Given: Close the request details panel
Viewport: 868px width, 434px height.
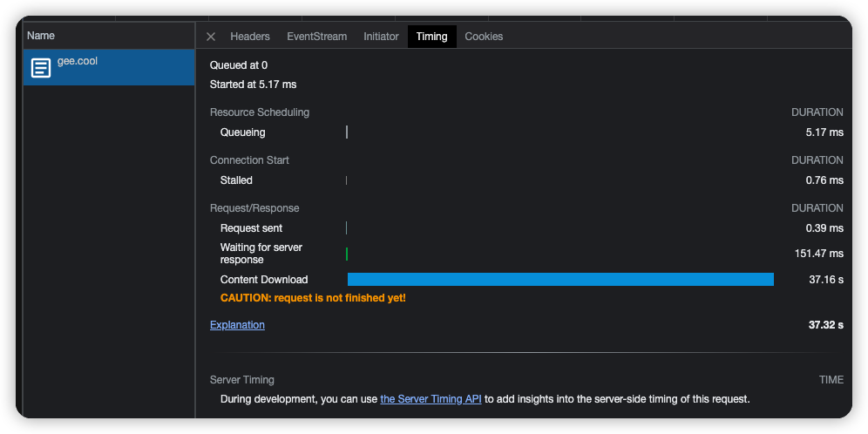Looking at the screenshot, I should tap(211, 37).
